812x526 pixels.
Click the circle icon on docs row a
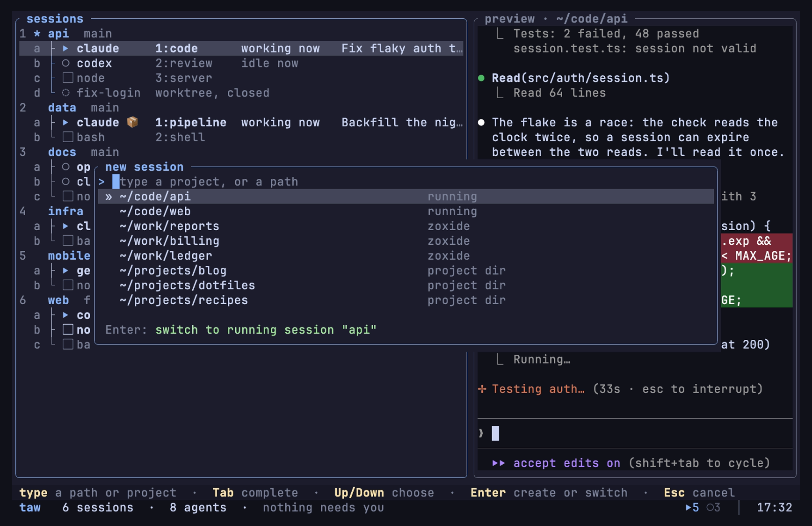[x=65, y=167]
